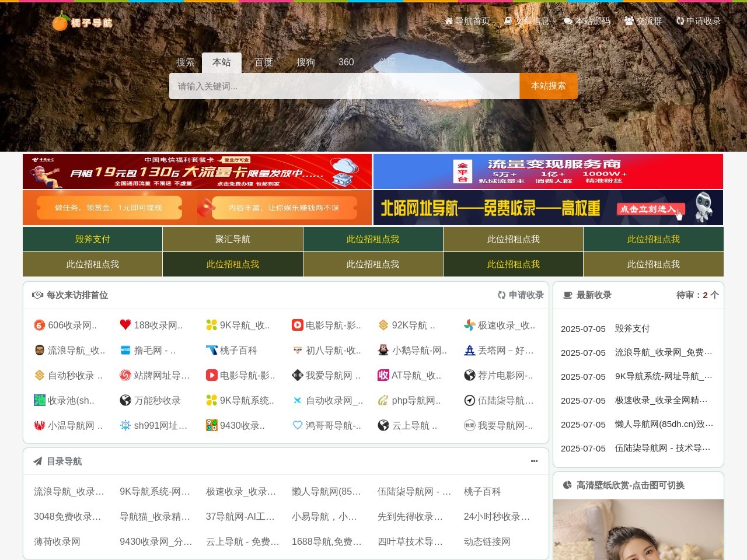Click the home icon beside 导航首页
The image size is (747, 560).
point(448,21)
